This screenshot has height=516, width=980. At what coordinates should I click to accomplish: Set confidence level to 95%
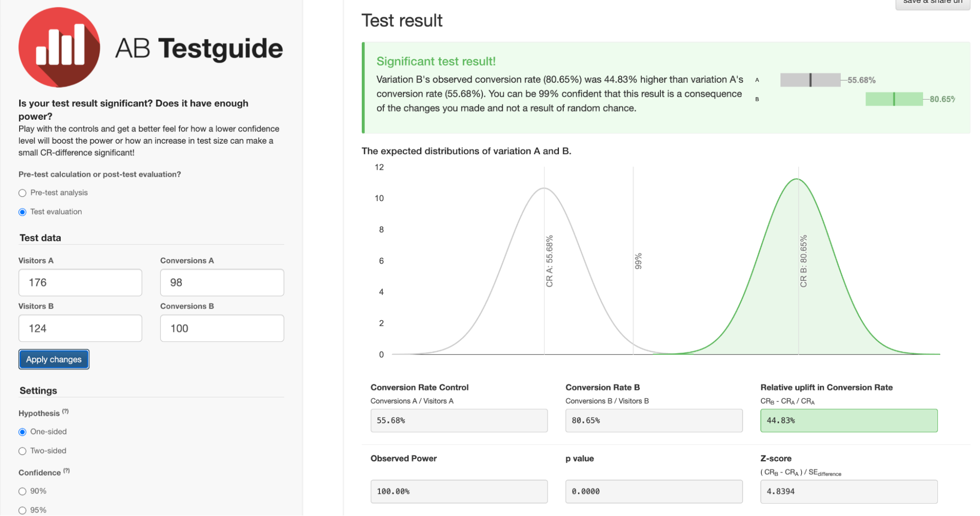pyautogui.click(x=22, y=510)
